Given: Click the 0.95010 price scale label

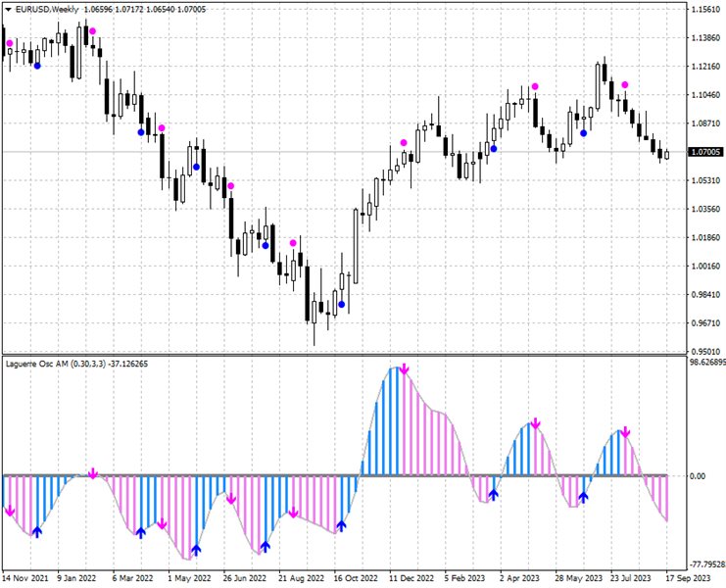Looking at the screenshot, I should 705,351.
